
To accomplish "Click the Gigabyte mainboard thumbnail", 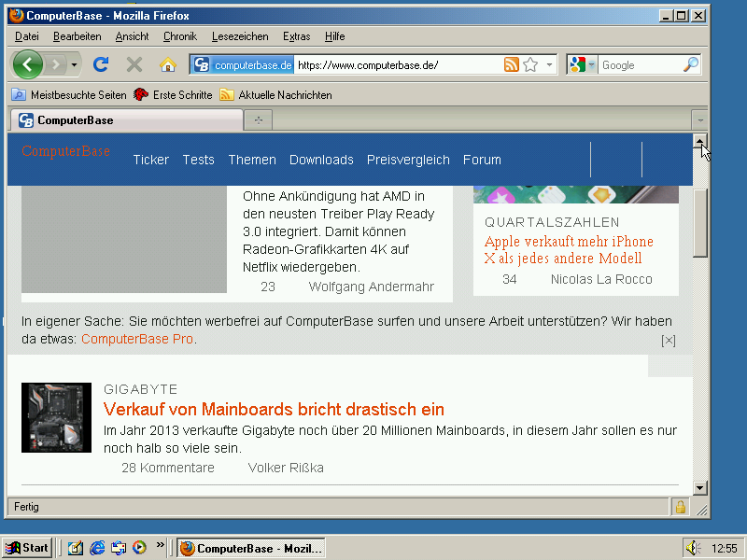I will pos(56,417).
